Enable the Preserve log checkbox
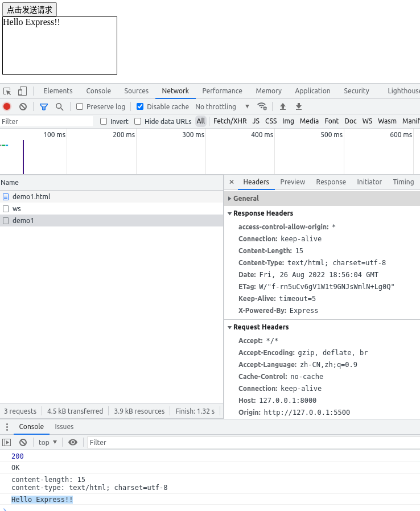 click(x=80, y=106)
